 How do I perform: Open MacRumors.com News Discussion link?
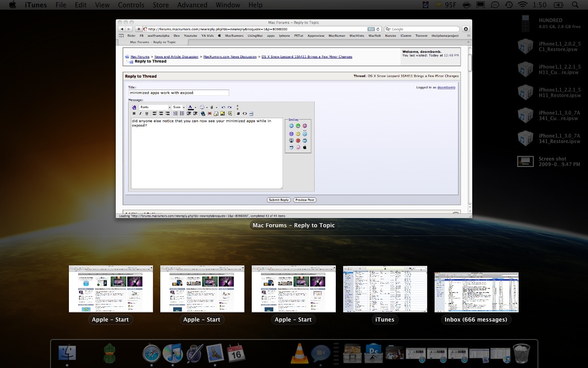point(230,57)
